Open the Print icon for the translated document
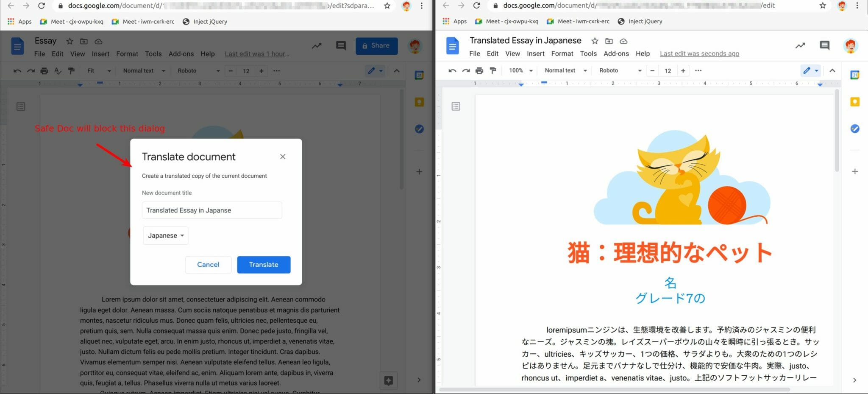Screen dimensions: 868x394 point(479,70)
